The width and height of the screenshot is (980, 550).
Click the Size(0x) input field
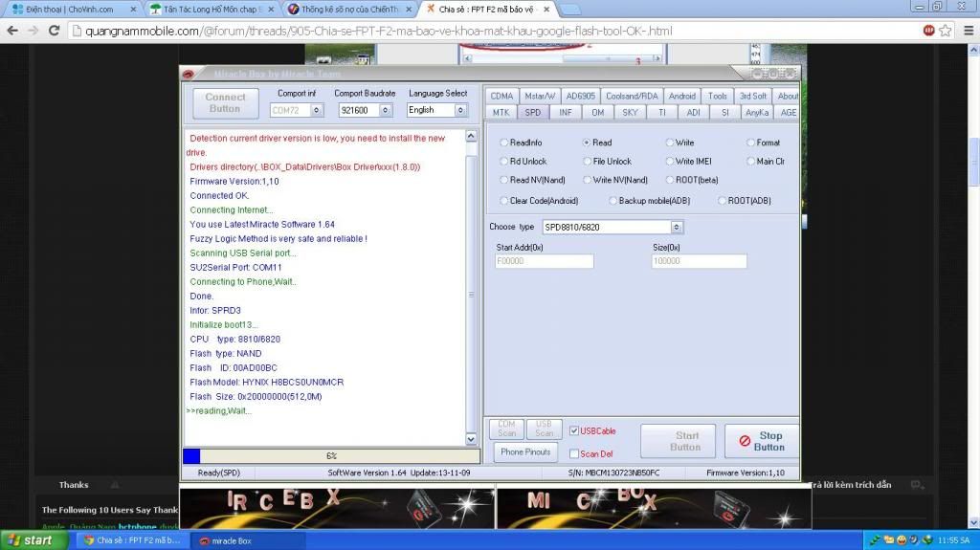699,261
